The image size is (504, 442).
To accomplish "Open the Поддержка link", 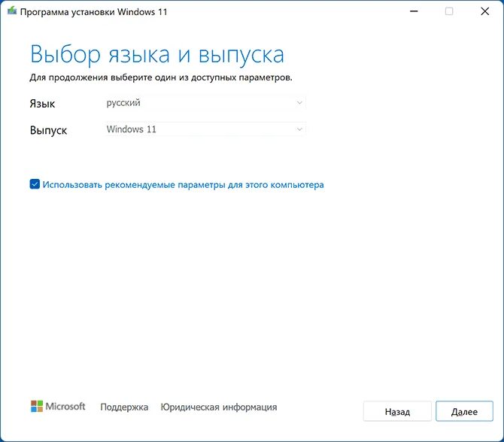I will point(124,407).
